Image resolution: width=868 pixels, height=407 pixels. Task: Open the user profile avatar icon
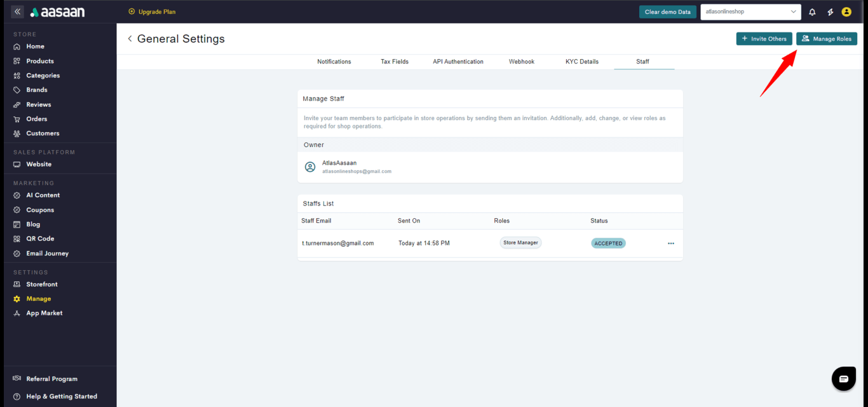coord(846,12)
